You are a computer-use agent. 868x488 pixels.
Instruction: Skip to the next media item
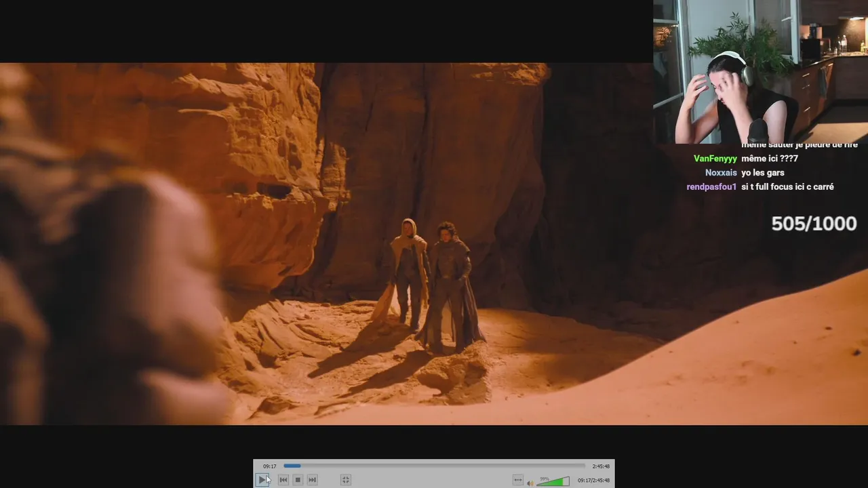coord(312,480)
